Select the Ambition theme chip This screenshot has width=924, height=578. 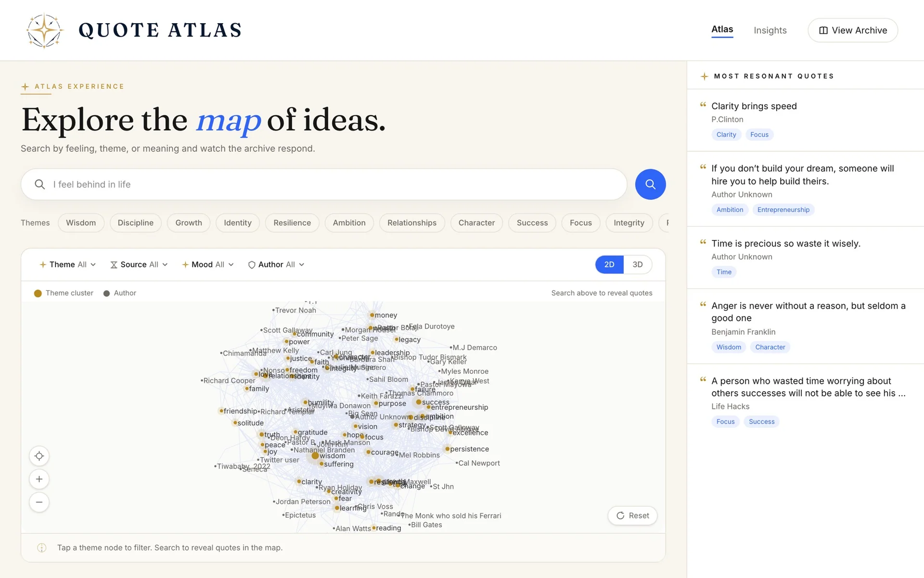[349, 223]
